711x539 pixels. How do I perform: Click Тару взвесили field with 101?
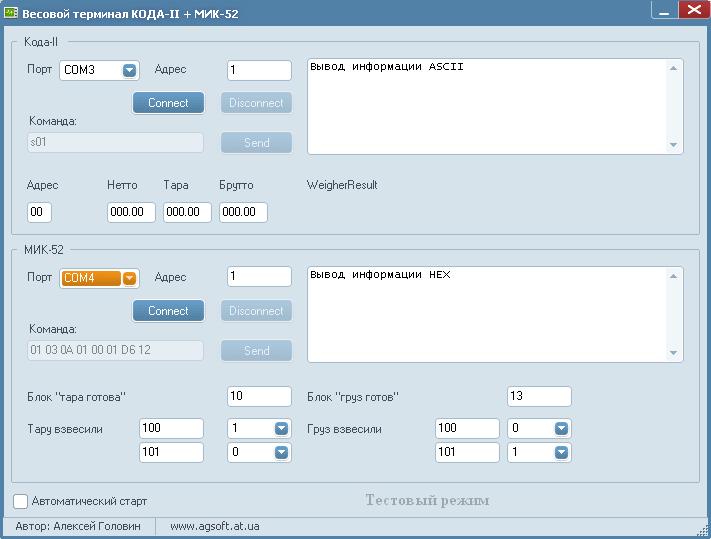[x=171, y=452]
